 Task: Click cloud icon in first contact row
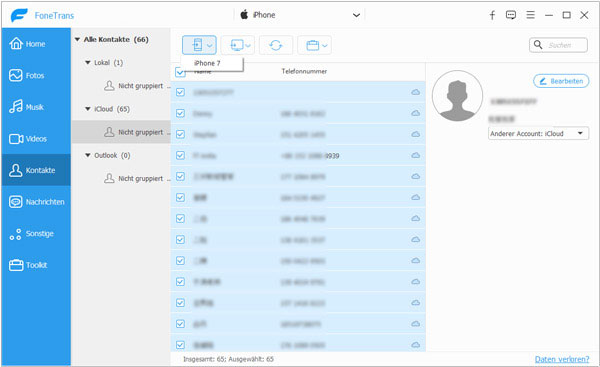(x=416, y=92)
